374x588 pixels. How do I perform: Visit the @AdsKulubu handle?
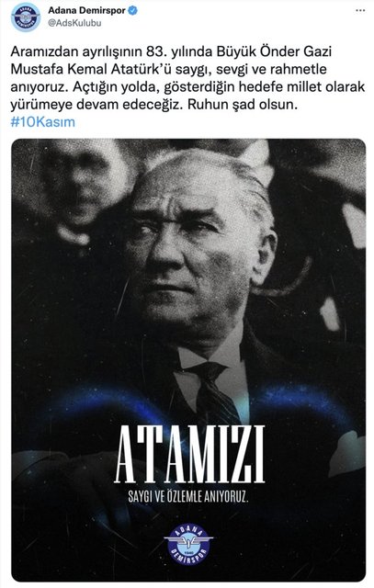[74, 23]
